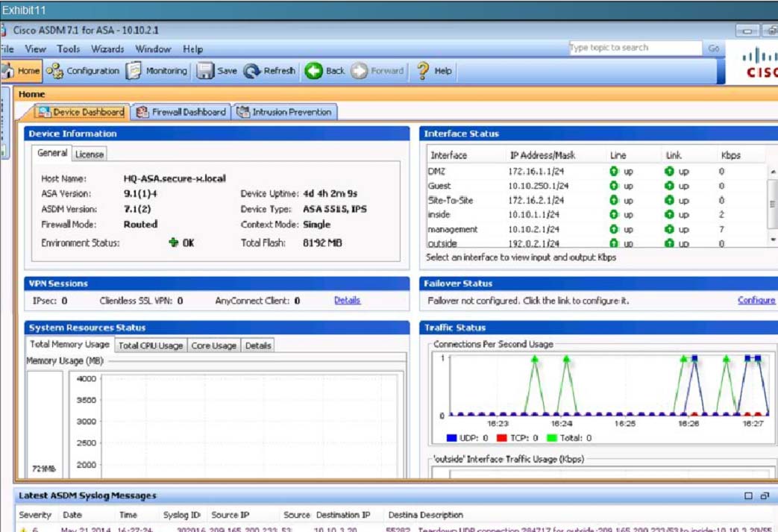Click the red TCP legend swatch
Screen dimensions: 778x532
point(501,438)
